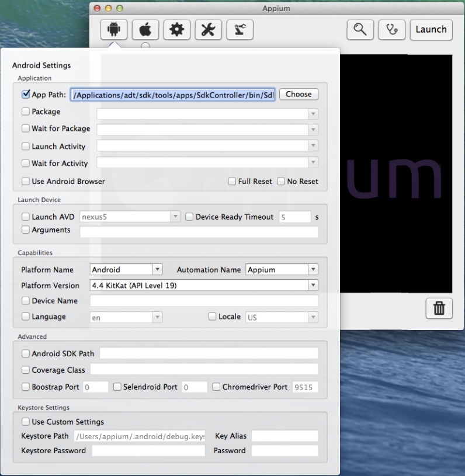
Task: Minimize the Appium window
Action: 109,8
